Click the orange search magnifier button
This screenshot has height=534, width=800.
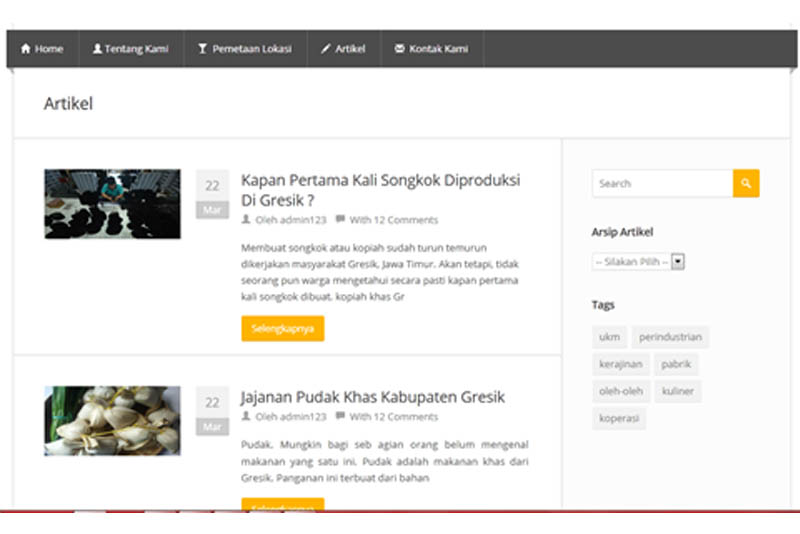click(746, 183)
